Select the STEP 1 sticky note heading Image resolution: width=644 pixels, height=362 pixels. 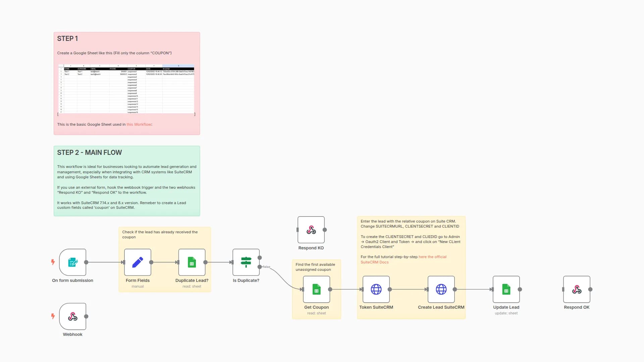coord(67,39)
